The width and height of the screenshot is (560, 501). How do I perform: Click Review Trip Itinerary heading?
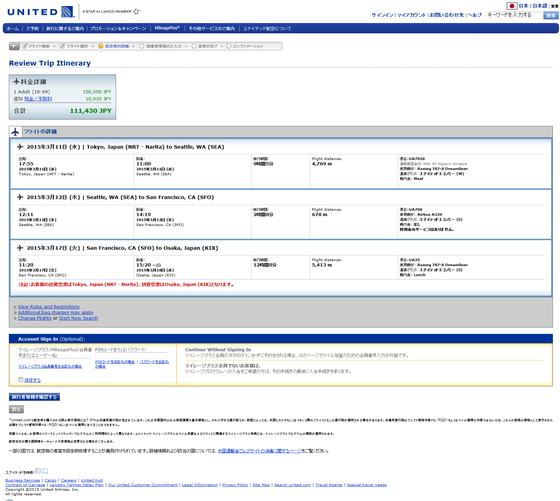50,63
